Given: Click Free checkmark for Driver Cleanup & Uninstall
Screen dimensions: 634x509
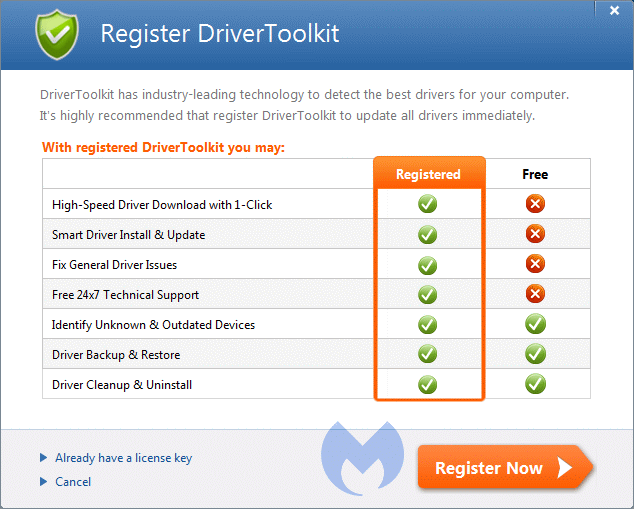Looking at the screenshot, I should click(535, 384).
